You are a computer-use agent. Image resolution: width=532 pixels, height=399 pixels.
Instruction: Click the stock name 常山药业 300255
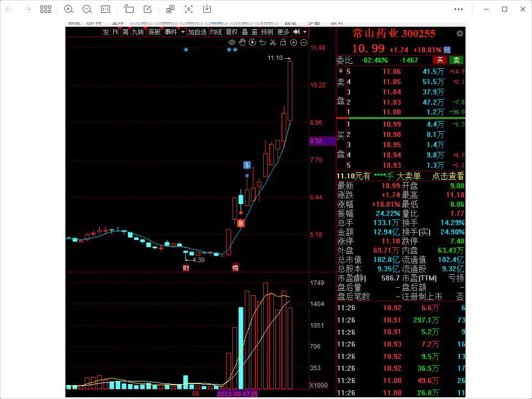[394, 33]
